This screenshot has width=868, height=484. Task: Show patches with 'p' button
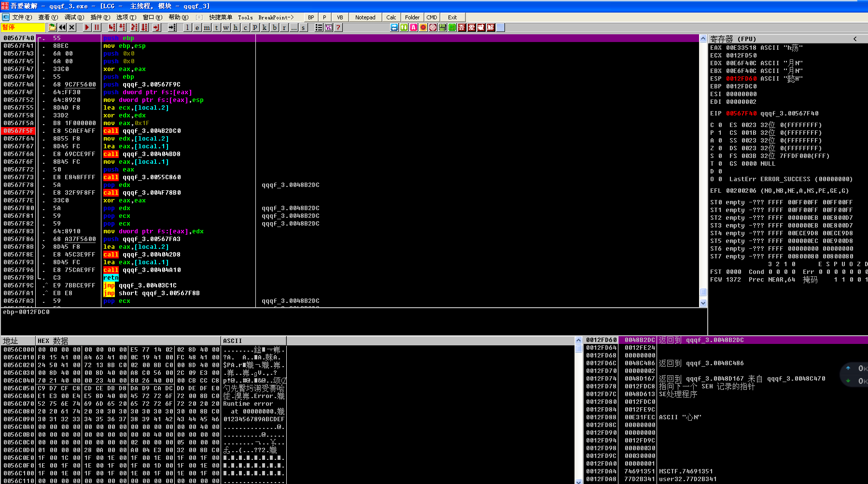click(255, 28)
